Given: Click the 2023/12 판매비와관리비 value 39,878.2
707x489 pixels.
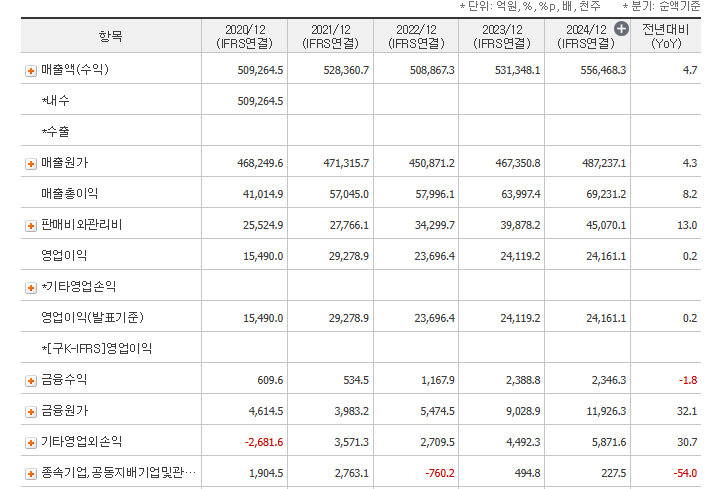Looking at the screenshot, I should [x=520, y=226].
